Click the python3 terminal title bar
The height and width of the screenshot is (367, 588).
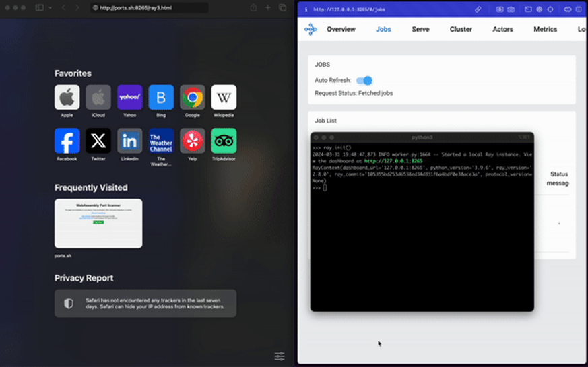(422, 137)
